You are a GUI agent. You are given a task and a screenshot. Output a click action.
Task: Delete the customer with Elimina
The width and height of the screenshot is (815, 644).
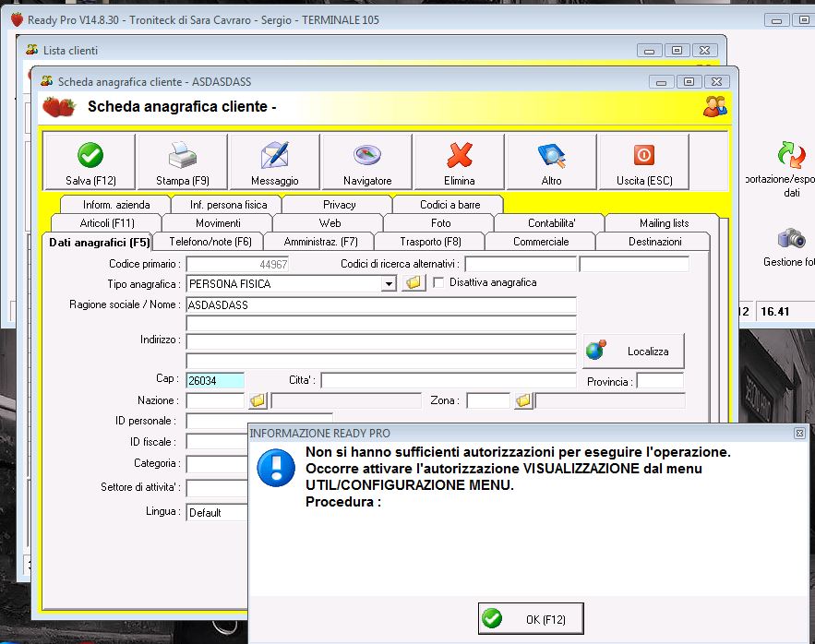click(x=460, y=161)
